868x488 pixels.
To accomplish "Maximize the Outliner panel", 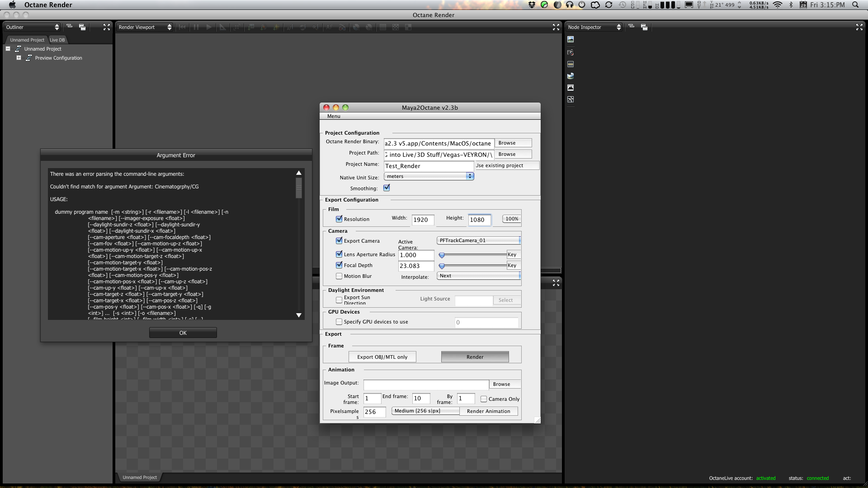I will (107, 28).
